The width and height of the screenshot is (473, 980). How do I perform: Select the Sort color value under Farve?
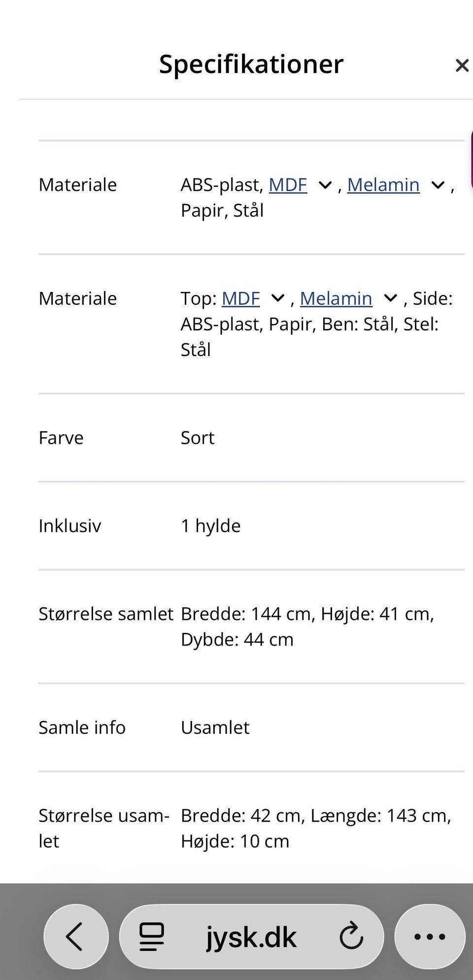point(198,437)
